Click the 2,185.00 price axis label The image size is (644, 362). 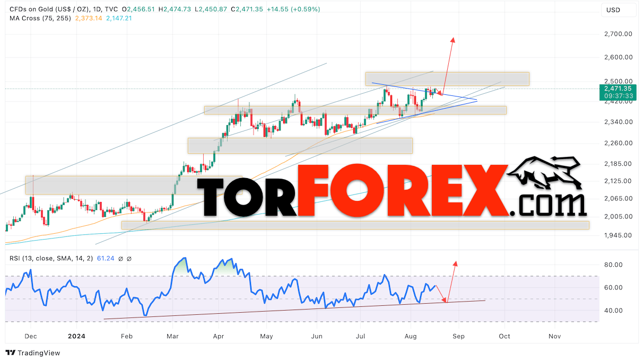pos(619,164)
